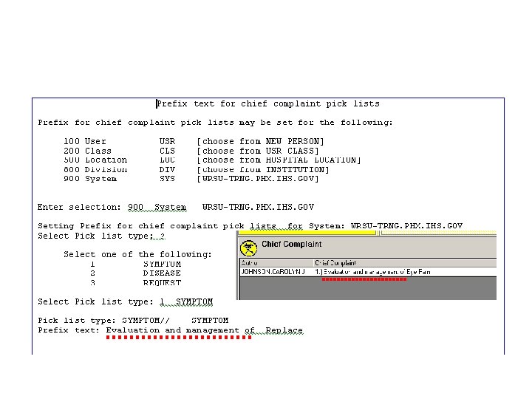Click the 'Prefix text: Evaluation and management of' line

(146, 330)
